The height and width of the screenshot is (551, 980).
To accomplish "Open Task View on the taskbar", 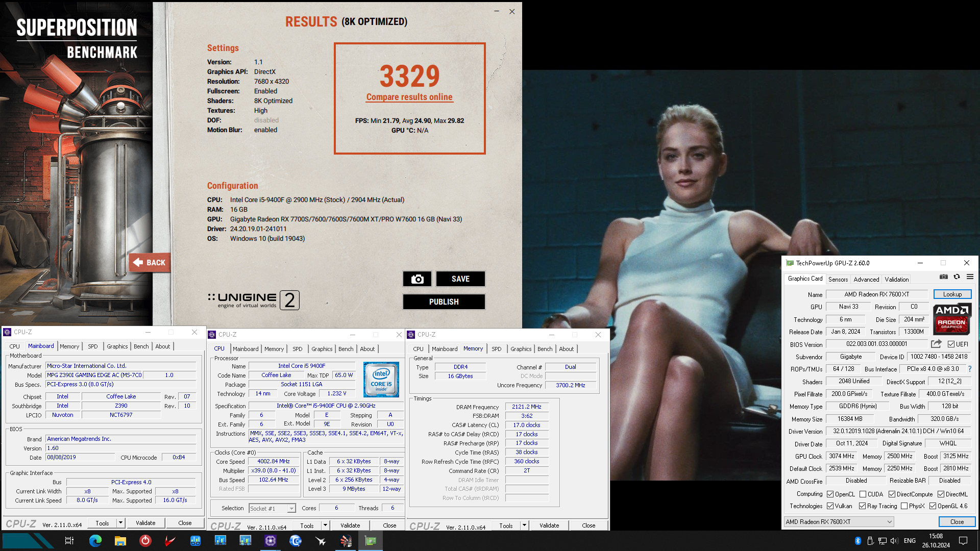I will (69, 541).
